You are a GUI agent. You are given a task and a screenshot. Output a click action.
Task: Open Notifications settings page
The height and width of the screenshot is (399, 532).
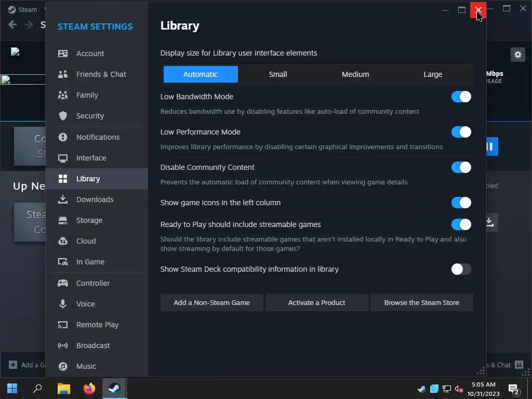pos(97,137)
